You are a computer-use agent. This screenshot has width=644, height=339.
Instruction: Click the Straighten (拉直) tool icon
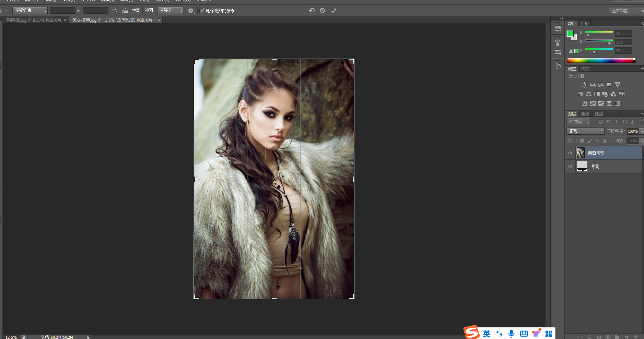coord(126,11)
